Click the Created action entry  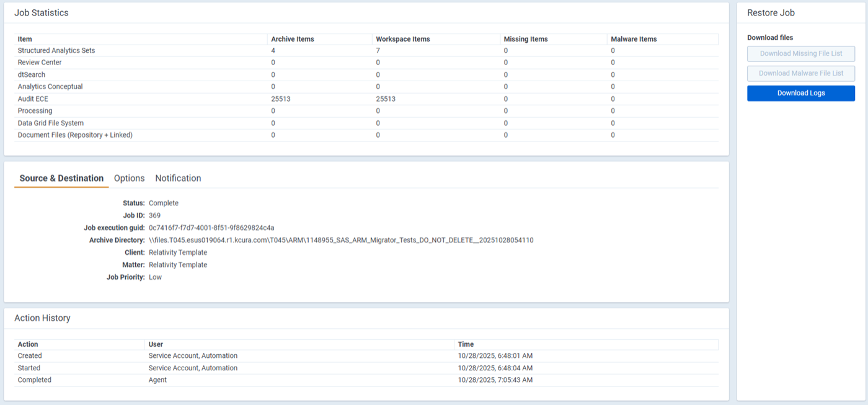tap(29, 355)
